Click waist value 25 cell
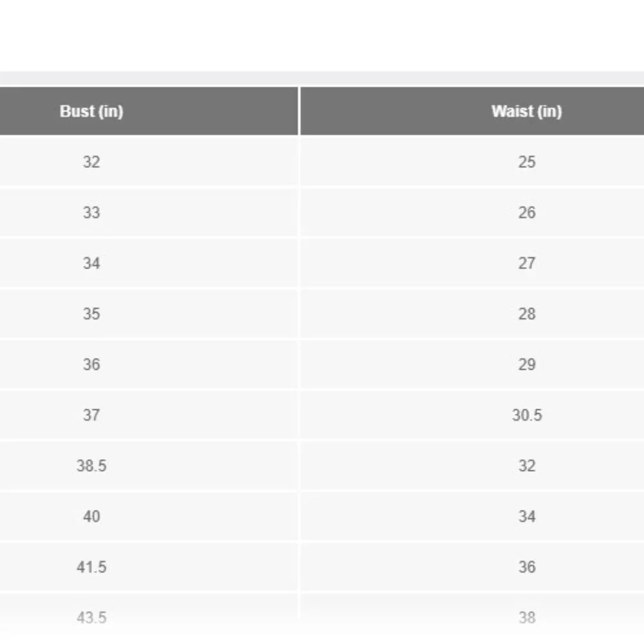Viewport: 644px width, 644px height. pos(472,162)
